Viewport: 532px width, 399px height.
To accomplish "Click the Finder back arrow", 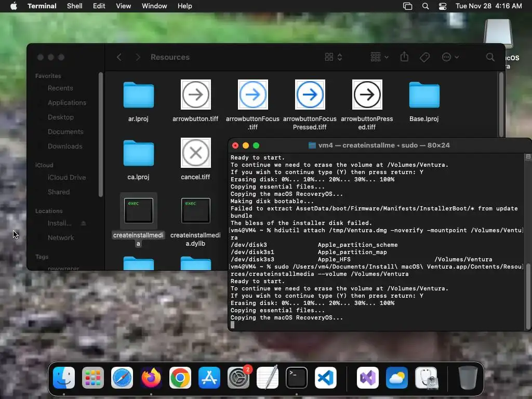I will pyautogui.click(x=119, y=57).
